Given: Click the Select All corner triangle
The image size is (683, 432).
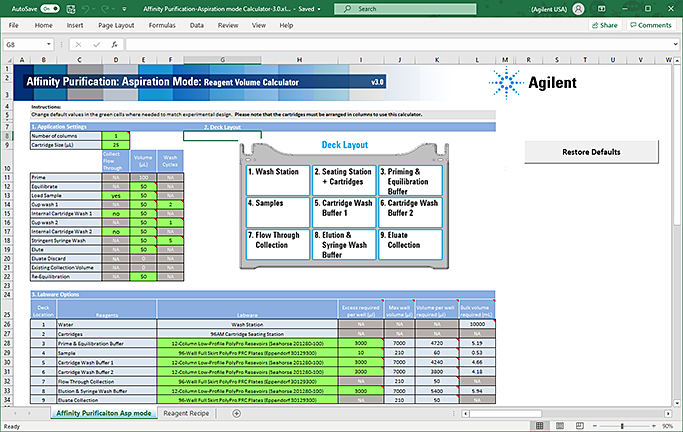Looking at the screenshot, I should pyautogui.click(x=8, y=60).
